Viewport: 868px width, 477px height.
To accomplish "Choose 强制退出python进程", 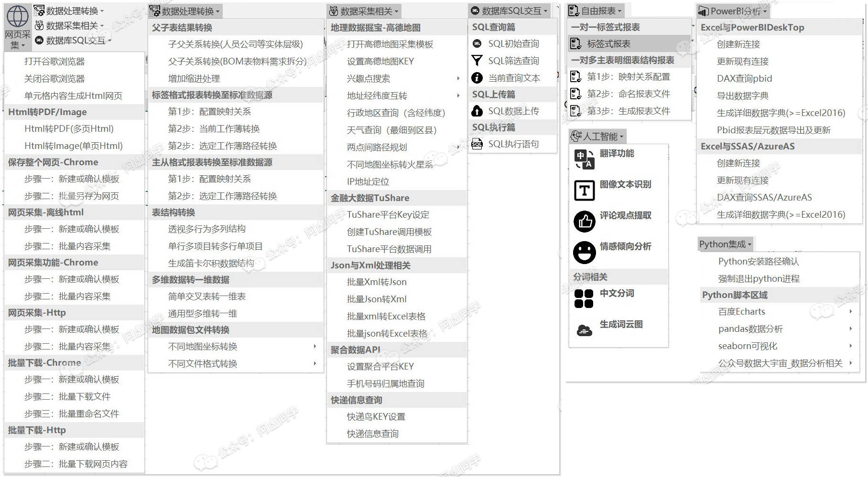I will (x=779, y=278).
